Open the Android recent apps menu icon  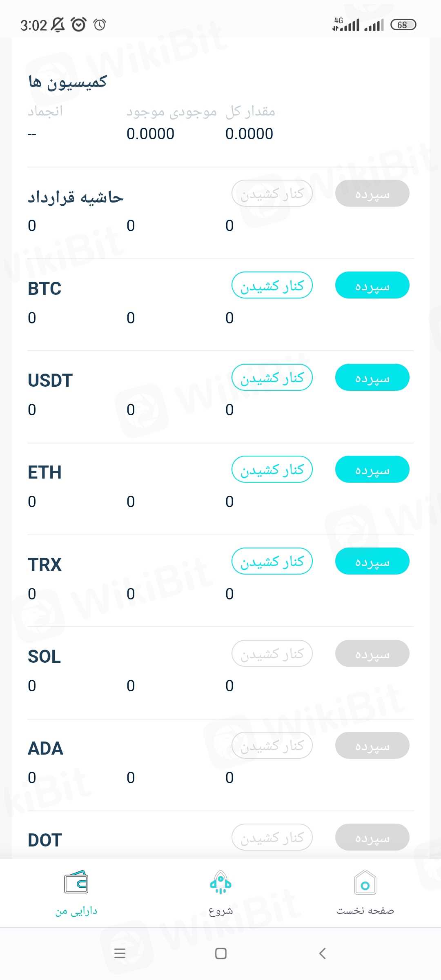click(x=120, y=953)
